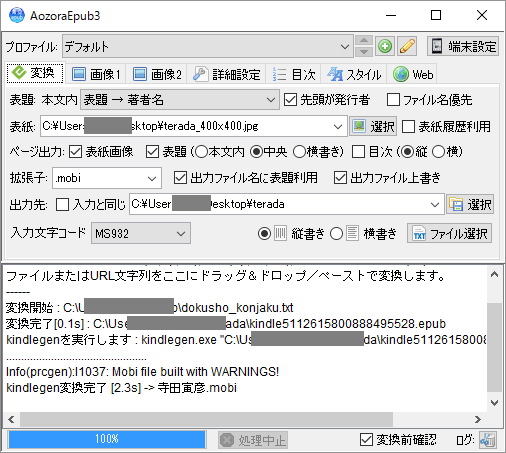Click the ファイル選択 button
The height and width of the screenshot is (453, 506).
(449, 233)
